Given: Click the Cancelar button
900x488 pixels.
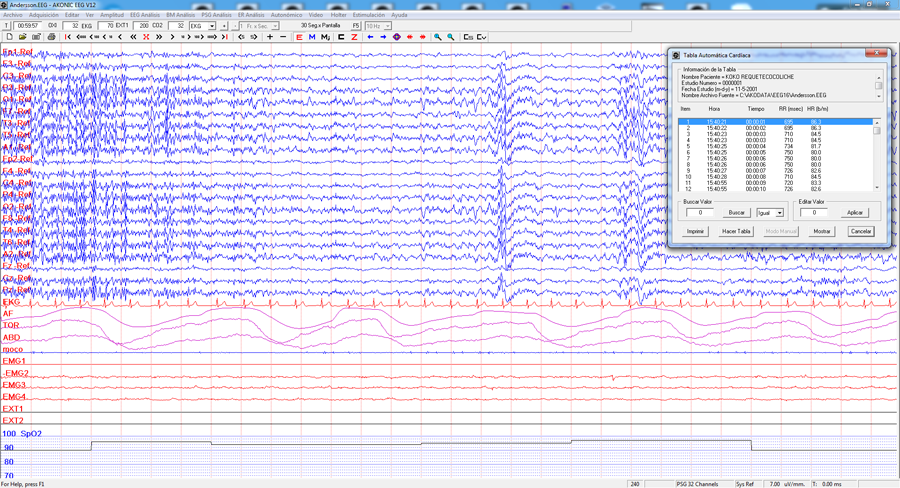Looking at the screenshot, I should [860, 231].
